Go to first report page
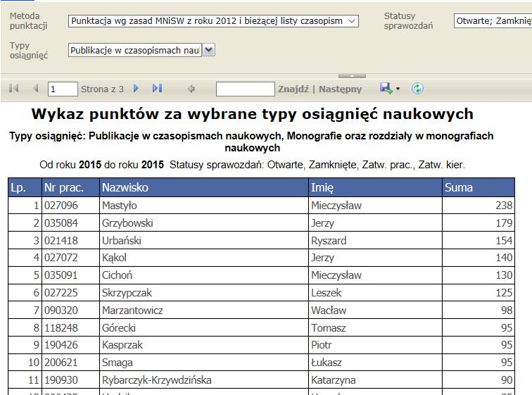The image size is (532, 395). point(13,89)
